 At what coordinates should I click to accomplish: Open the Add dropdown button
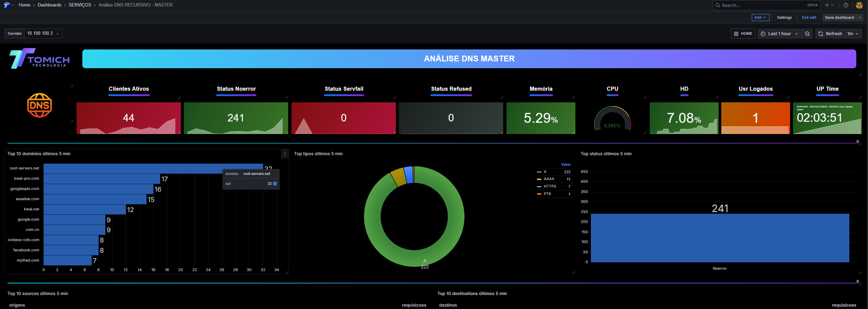coord(760,17)
